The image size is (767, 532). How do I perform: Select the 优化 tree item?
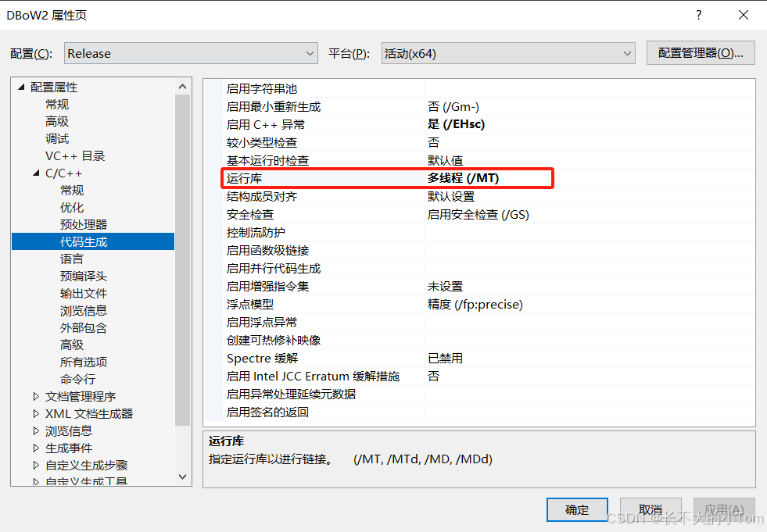(x=72, y=207)
